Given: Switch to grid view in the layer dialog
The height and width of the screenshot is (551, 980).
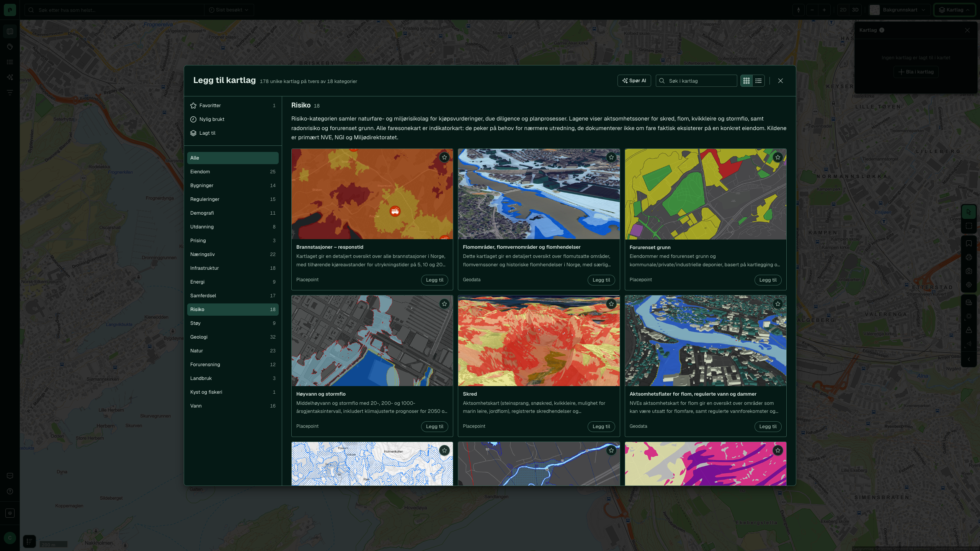Looking at the screenshot, I should (746, 81).
